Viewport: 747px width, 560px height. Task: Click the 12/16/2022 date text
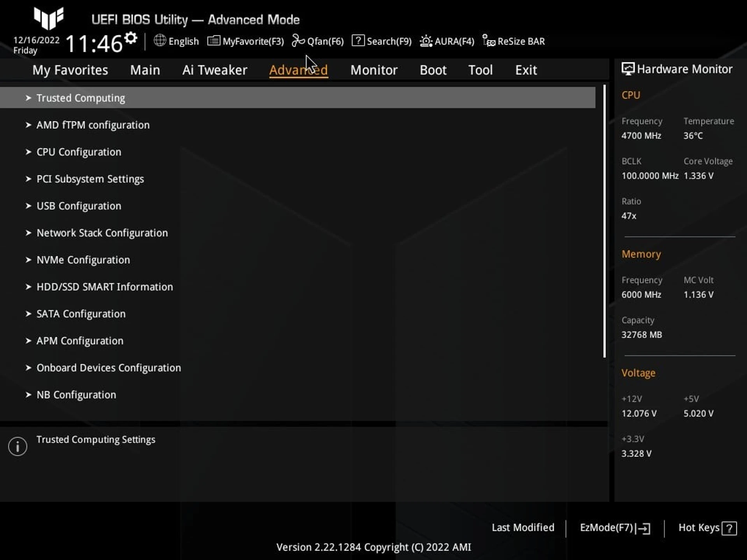37,40
